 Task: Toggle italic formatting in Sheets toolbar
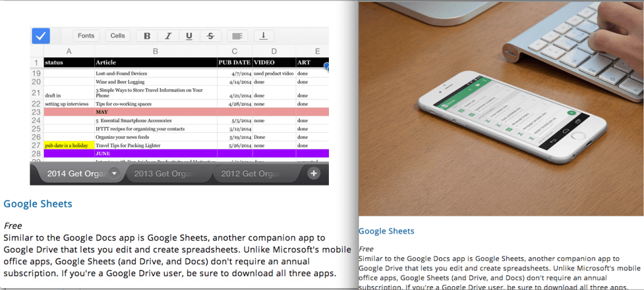(168, 36)
